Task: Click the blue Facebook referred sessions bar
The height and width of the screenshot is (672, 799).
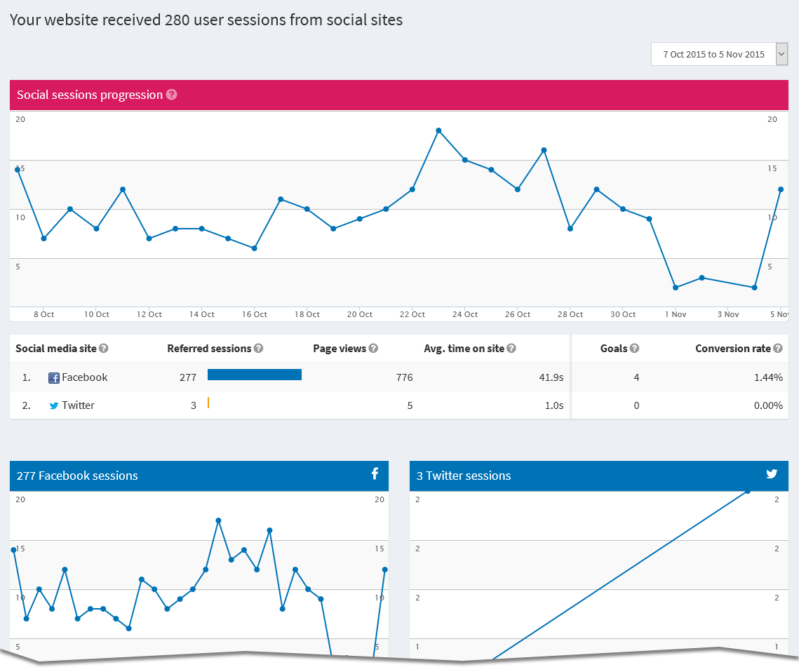Action: click(x=255, y=375)
